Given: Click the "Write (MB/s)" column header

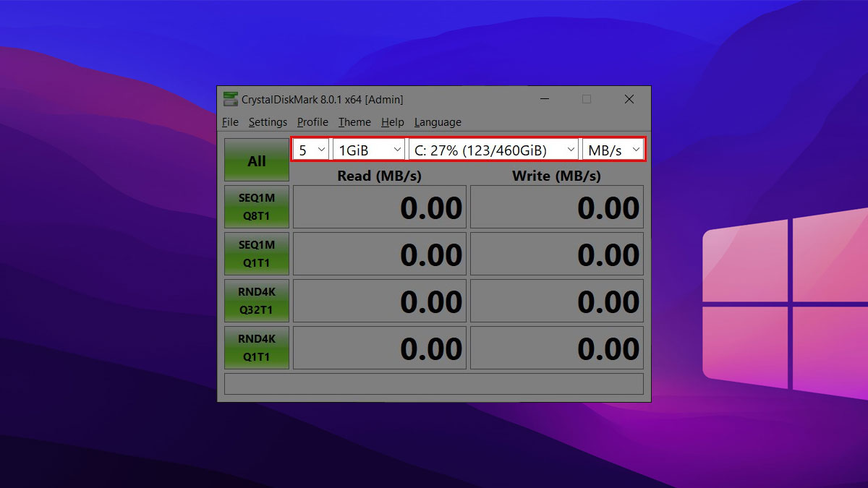Looking at the screenshot, I should click(557, 175).
